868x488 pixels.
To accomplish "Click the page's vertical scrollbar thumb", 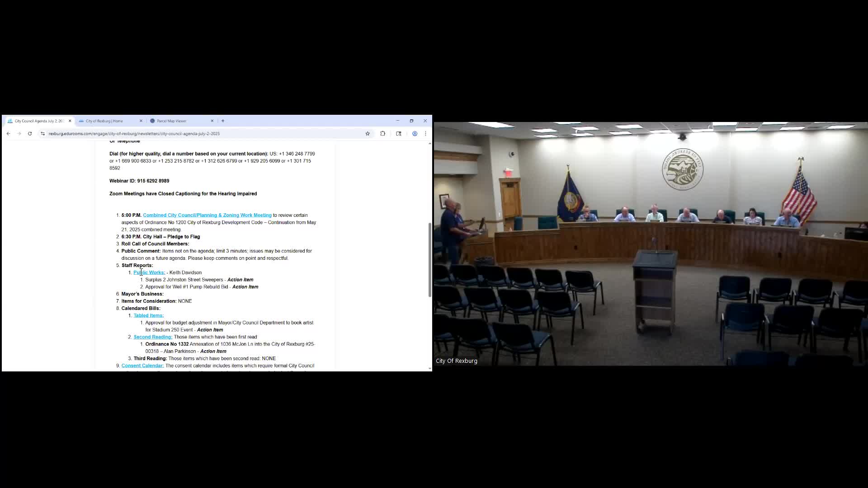I will (429, 260).
